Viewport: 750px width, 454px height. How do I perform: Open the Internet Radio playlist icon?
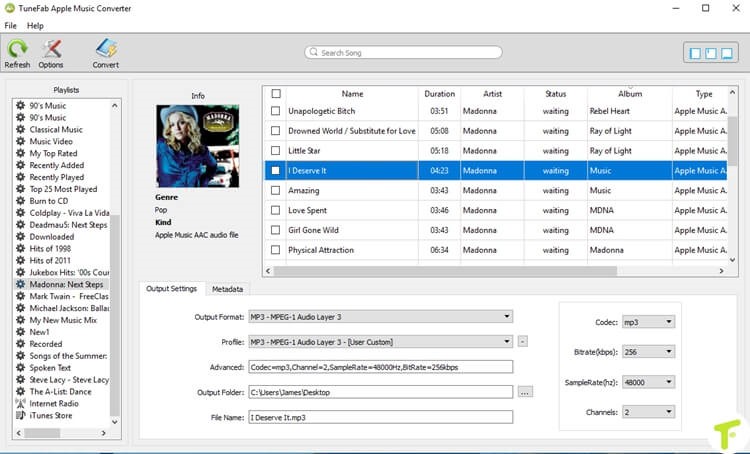tap(20, 403)
